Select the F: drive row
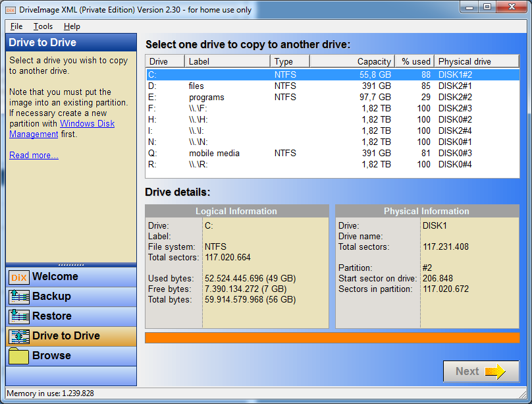 point(333,108)
